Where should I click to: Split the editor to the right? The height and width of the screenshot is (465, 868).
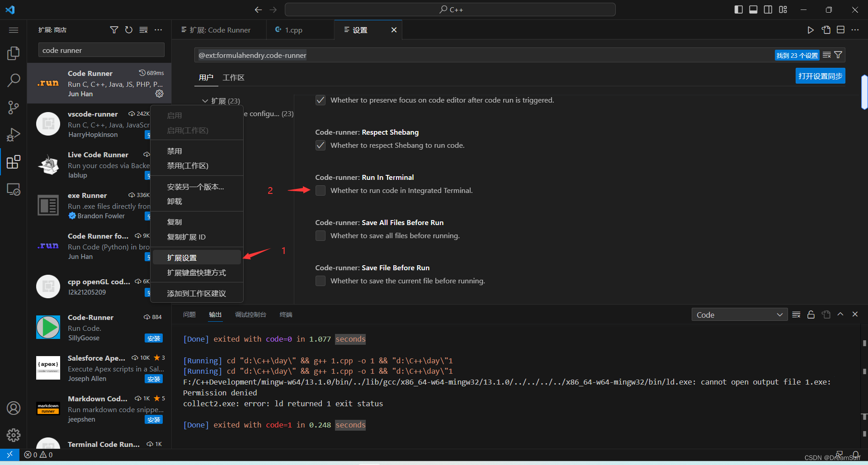(x=840, y=30)
